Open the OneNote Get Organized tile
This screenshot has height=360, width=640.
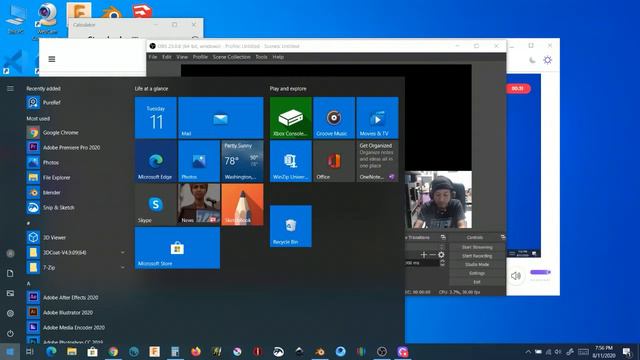click(377, 161)
